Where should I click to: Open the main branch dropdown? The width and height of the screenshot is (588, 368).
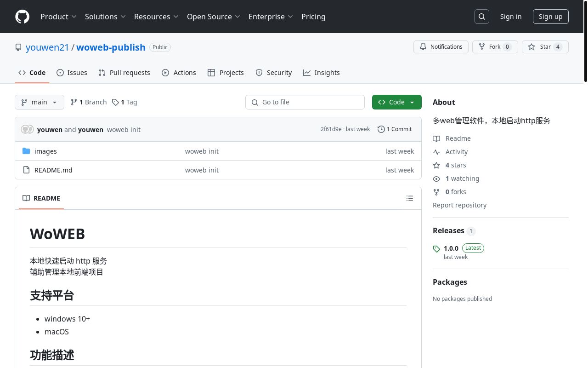tap(40, 102)
